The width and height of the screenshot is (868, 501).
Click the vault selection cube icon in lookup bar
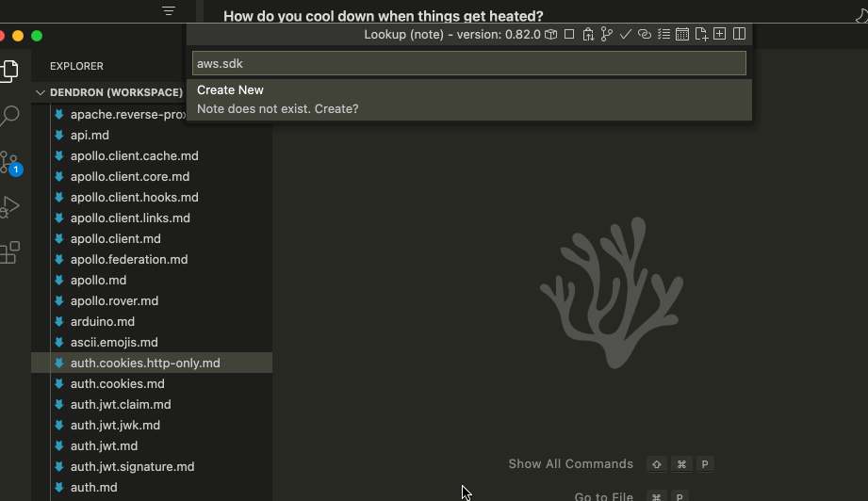point(550,34)
